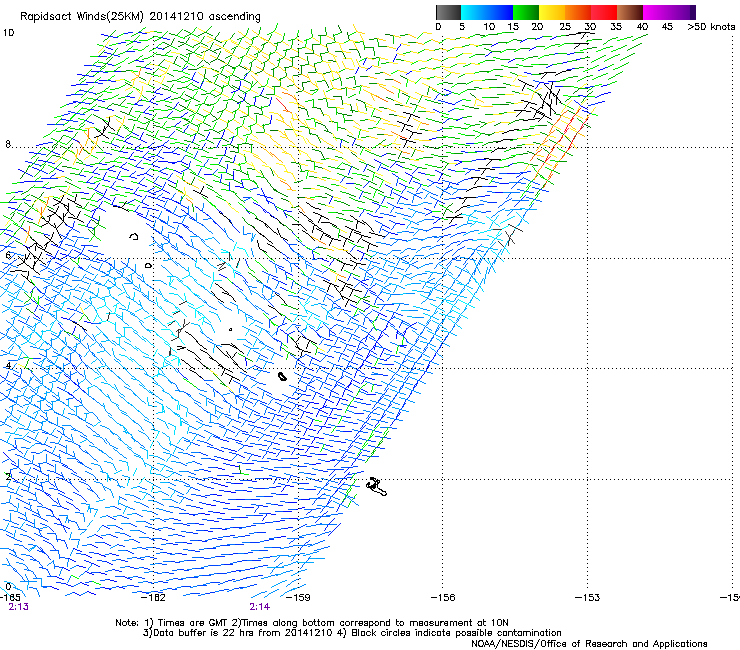
Task: Click the 'Note: 1) Times are GMT' line
Action: point(312,623)
